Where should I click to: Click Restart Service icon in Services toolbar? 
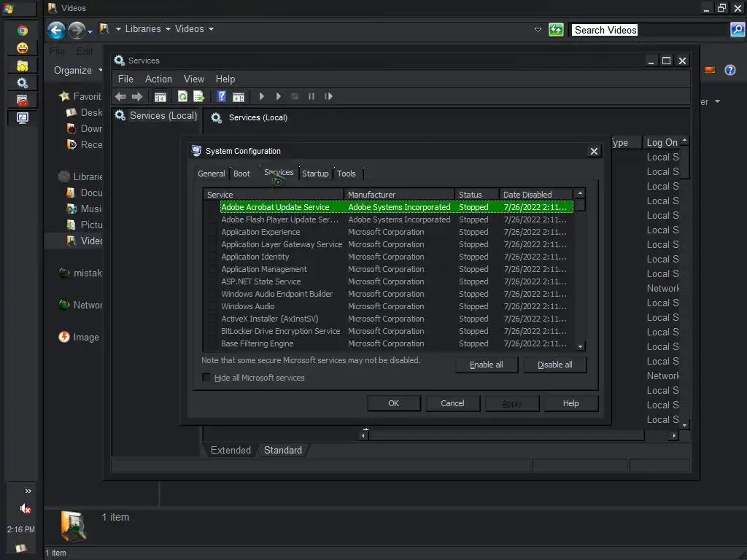[328, 97]
